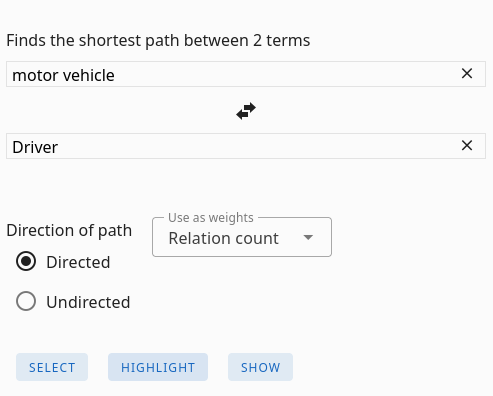Select the Undirected radio button
The image size is (493, 396).
(26, 301)
